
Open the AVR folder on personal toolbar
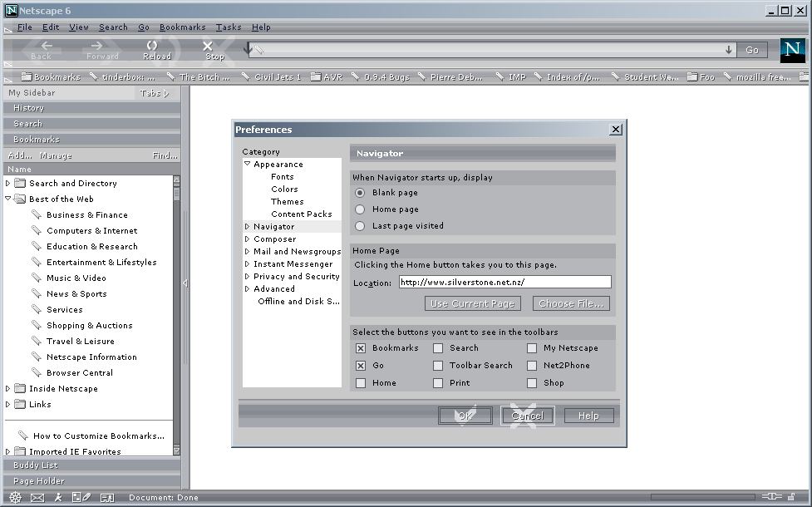click(327, 77)
